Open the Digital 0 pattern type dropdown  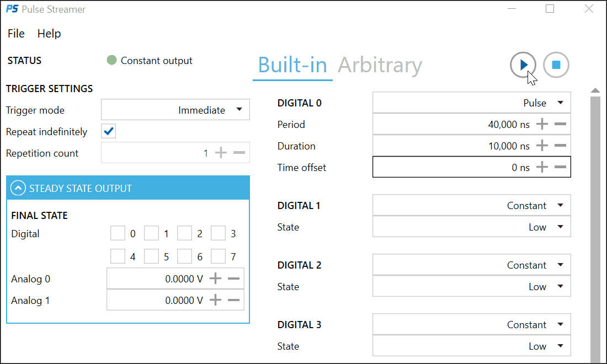[471, 103]
